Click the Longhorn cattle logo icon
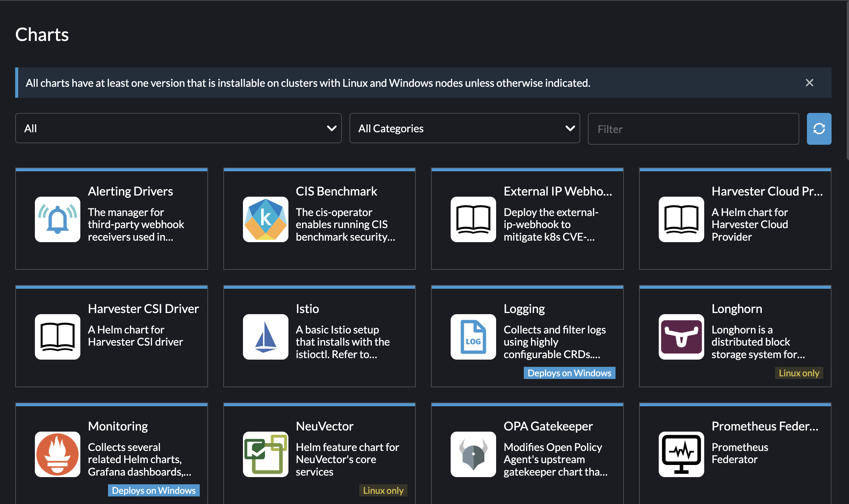 click(681, 337)
